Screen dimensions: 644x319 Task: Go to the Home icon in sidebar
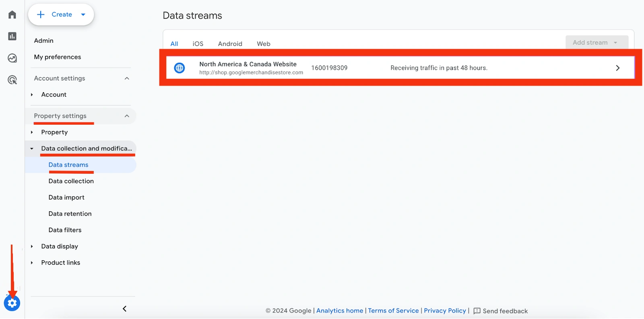(12, 15)
